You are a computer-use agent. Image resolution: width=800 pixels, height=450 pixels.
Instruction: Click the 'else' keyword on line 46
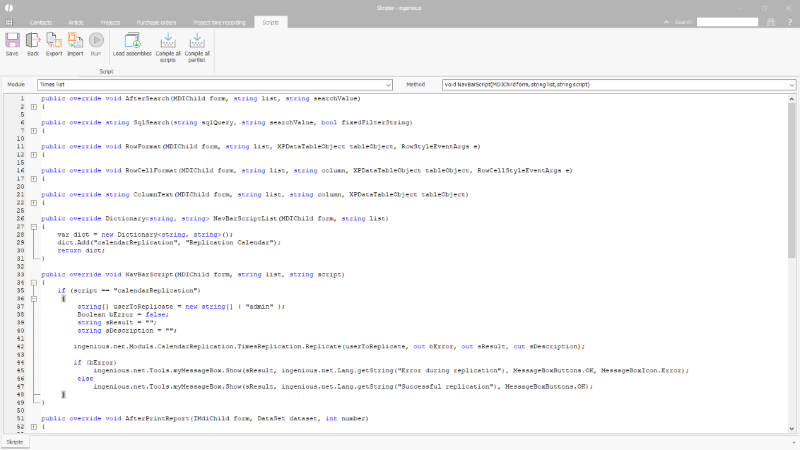pyautogui.click(x=85, y=379)
